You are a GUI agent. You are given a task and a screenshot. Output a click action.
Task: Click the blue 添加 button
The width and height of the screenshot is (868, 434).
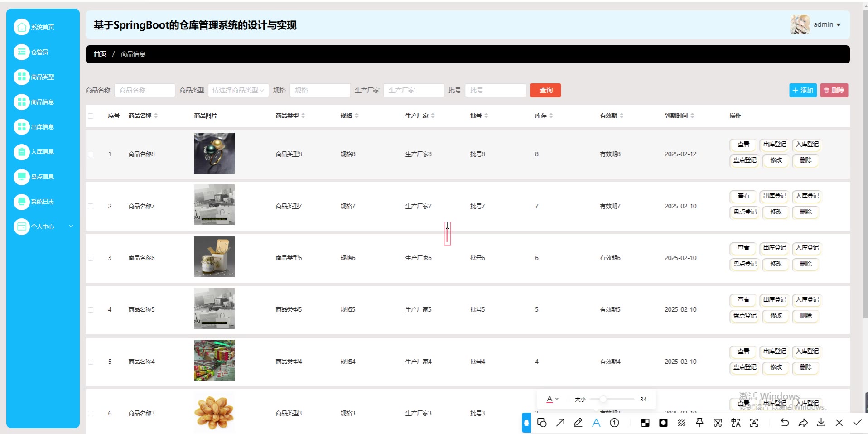click(x=803, y=90)
